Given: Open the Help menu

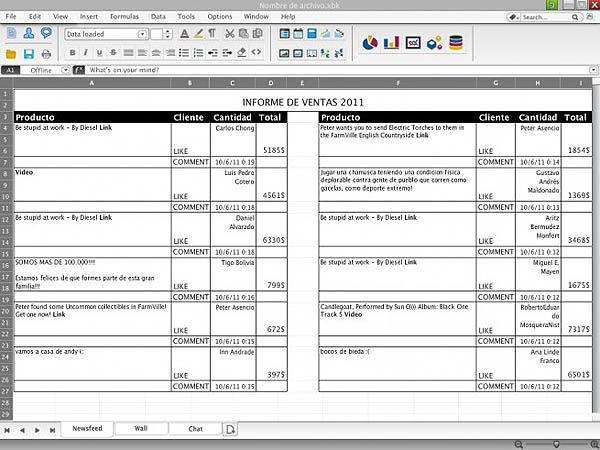Looking at the screenshot, I should pyautogui.click(x=288, y=16).
